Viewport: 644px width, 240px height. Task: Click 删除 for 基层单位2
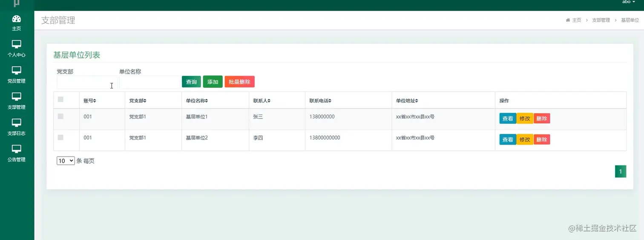(542, 139)
